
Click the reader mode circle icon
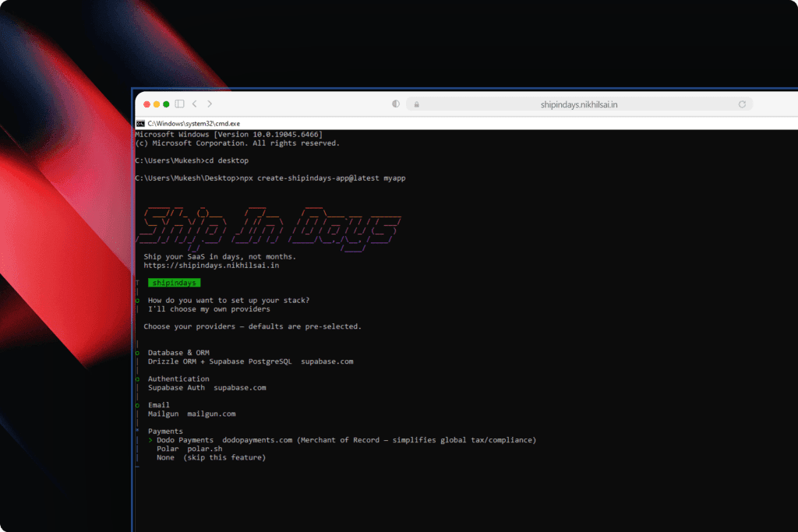click(x=395, y=104)
